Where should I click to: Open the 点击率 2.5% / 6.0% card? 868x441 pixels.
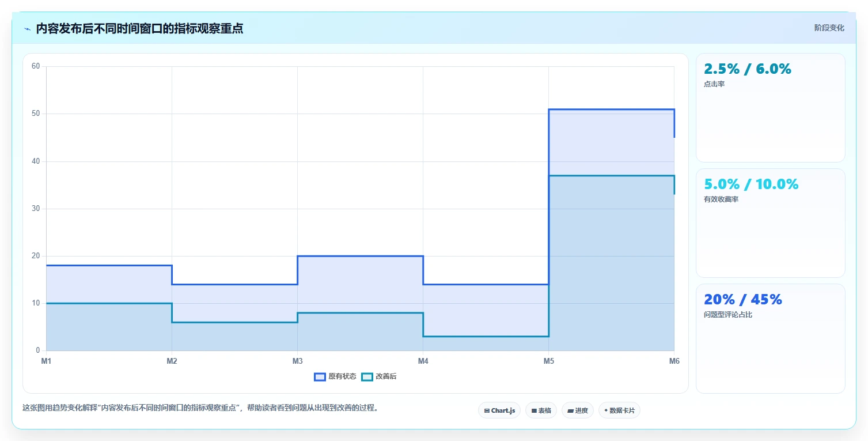point(770,108)
